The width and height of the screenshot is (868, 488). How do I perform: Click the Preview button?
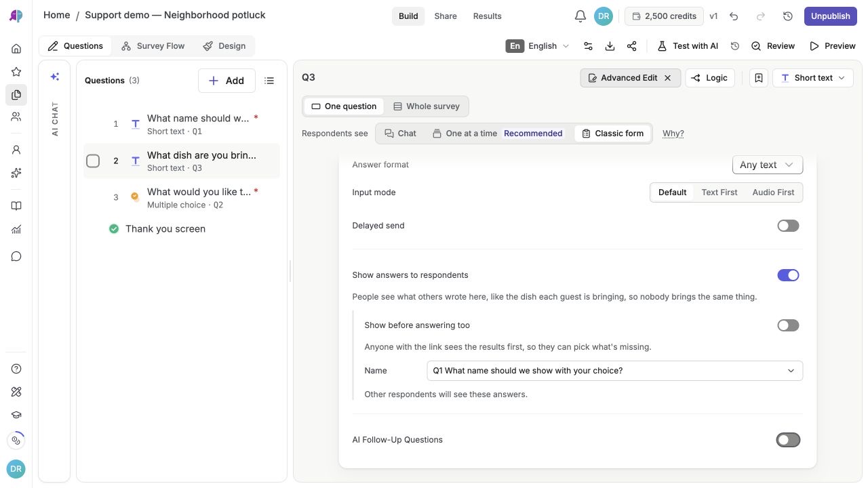(x=832, y=46)
